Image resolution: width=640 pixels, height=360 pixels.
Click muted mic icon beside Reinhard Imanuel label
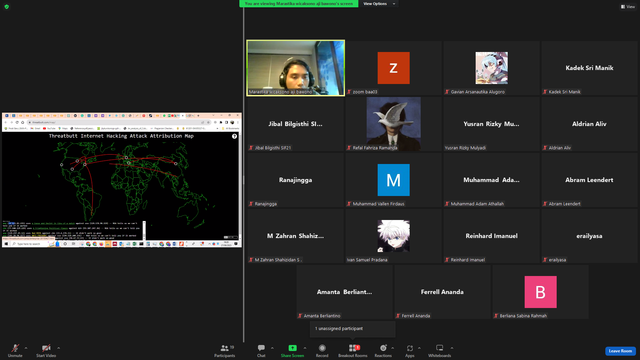pyautogui.click(x=447, y=260)
